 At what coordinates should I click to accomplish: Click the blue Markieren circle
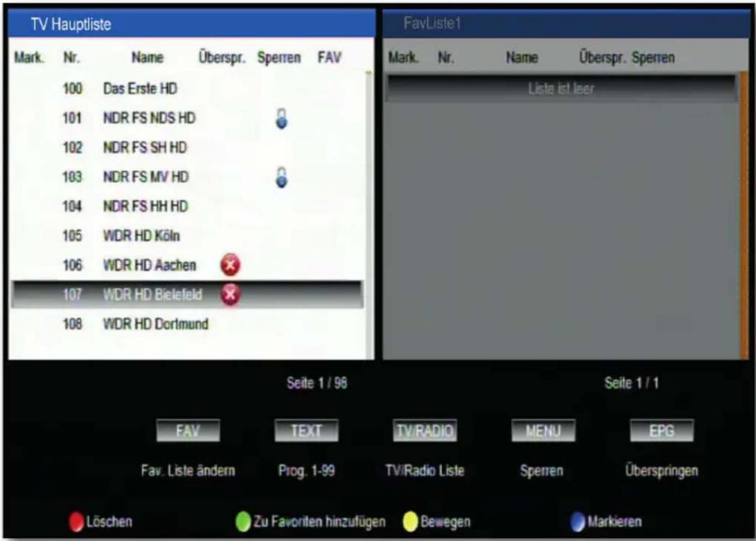coord(578,522)
